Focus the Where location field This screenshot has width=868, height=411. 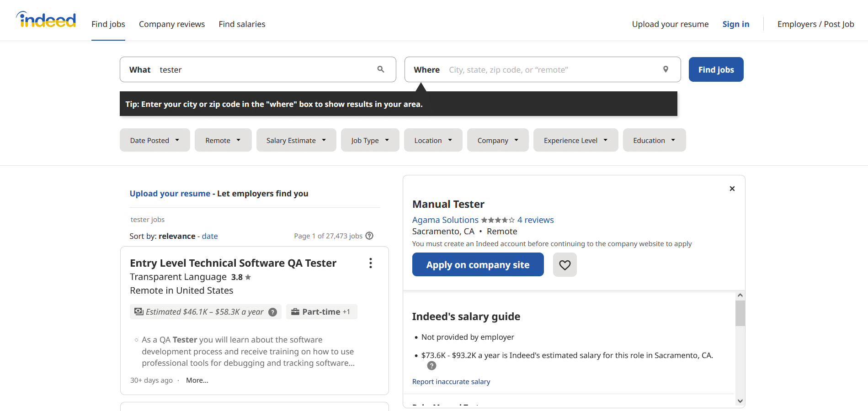coord(543,69)
